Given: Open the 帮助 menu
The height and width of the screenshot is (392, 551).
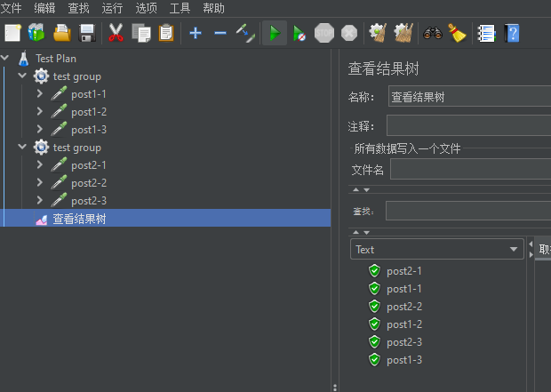Looking at the screenshot, I should coord(213,8).
